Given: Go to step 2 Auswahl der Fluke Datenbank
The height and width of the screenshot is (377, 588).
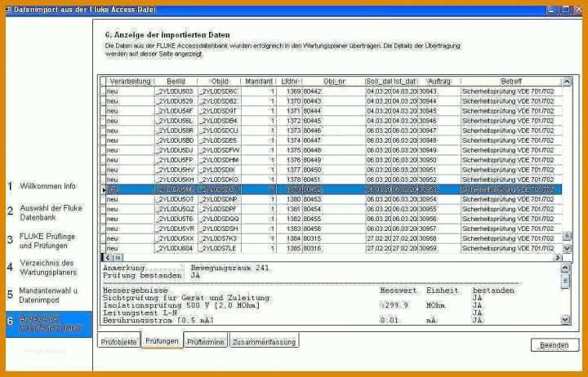Looking at the screenshot, I should tap(45, 212).
